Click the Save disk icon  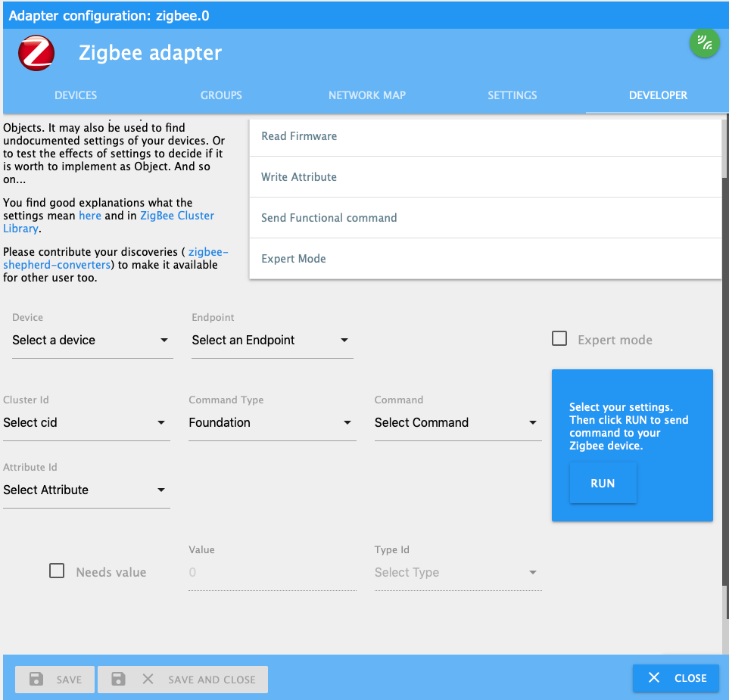tap(36, 679)
